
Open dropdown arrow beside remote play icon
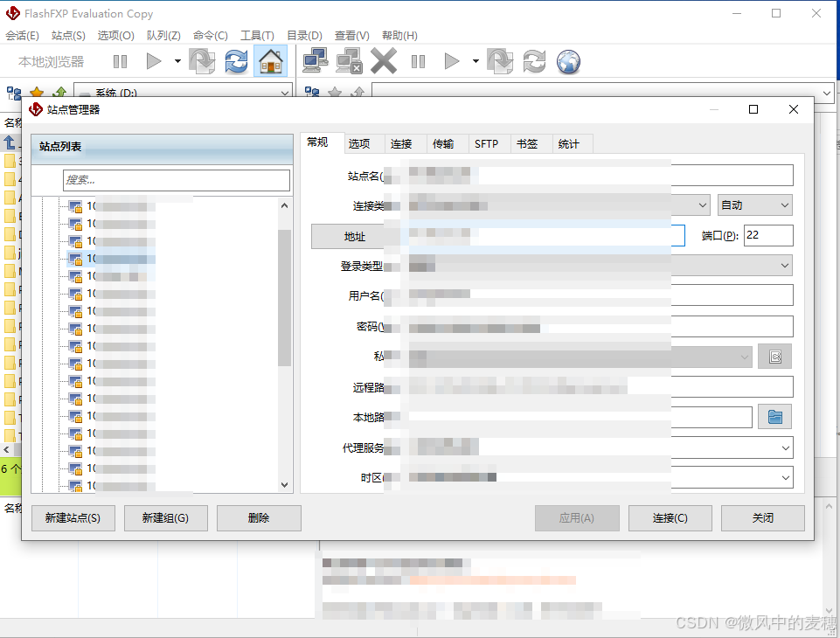(476, 61)
